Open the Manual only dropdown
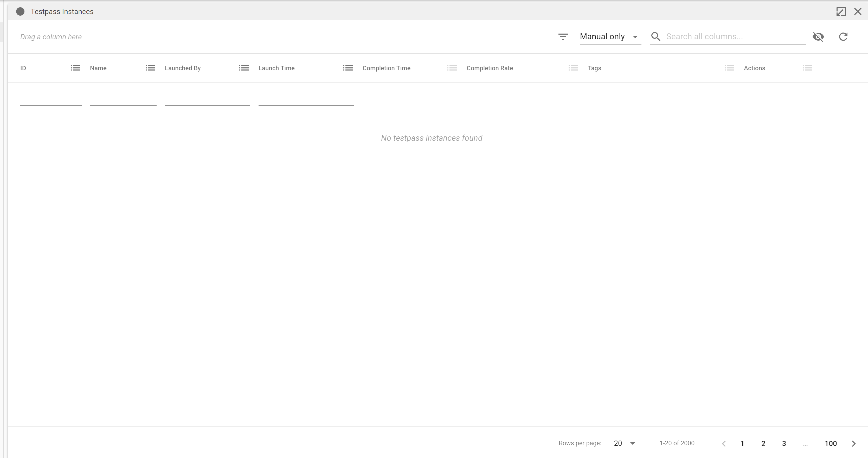Image resolution: width=868 pixels, height=458 pixels. click(x=610, y=36)
